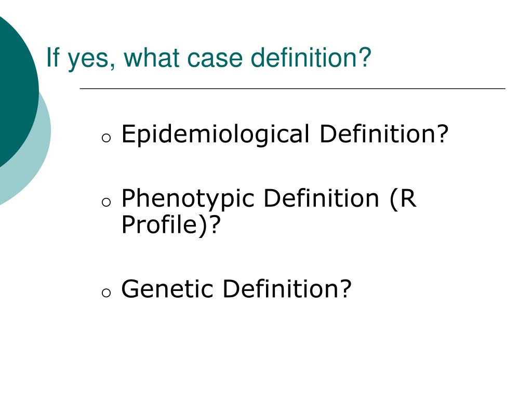Click the bullet marker before Phenotypic Definition
This screenshot has height=399, width=532.
106,202
